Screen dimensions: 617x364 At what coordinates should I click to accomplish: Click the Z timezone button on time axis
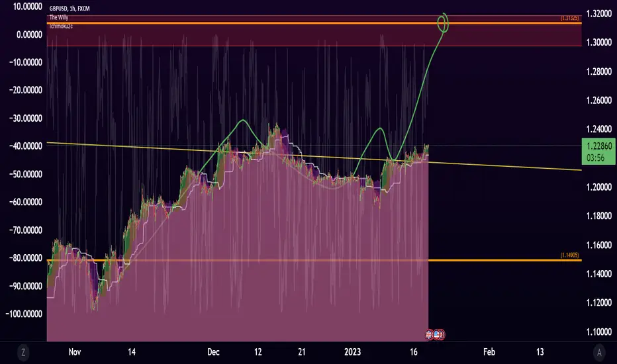[x=23, y=352]
